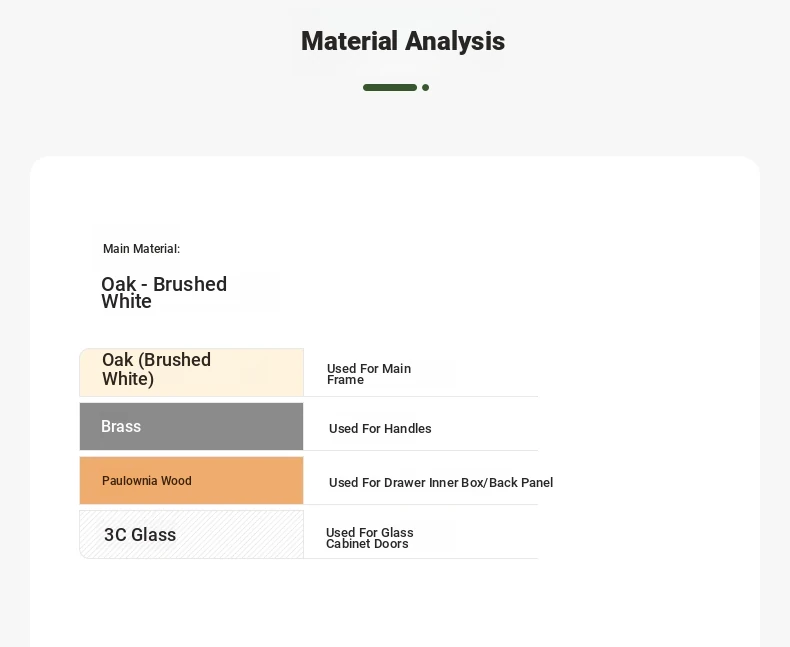Screen dimensions: 790x647
Task: Click the word White under Oak - Brushed
Action: (126, 301)
